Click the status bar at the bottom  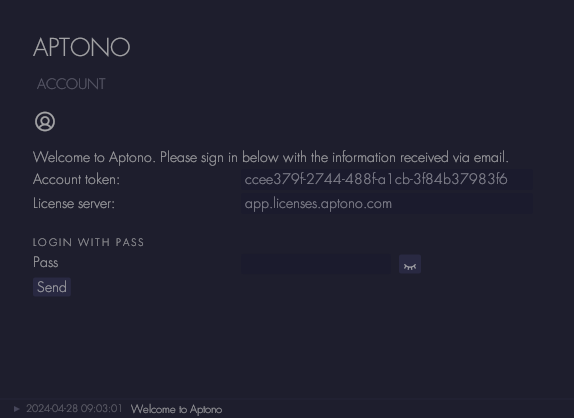click(x=287, y=408)
